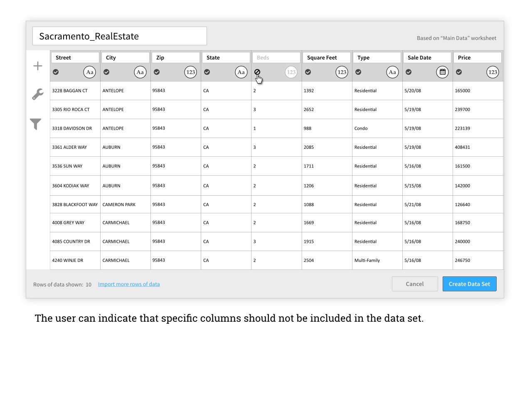The image size is (532, 399).
Task: Open the funnel filter tool
Action: [36, 124]
